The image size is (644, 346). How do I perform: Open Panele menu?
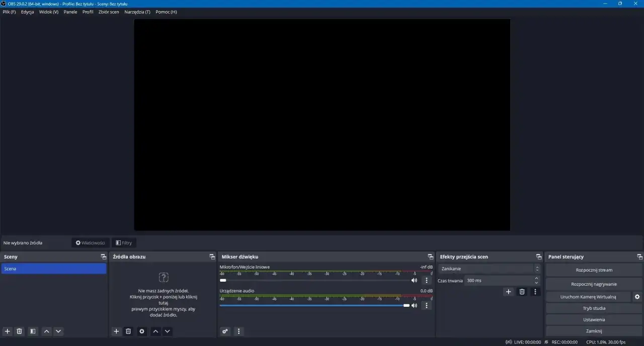pyautogui.click(x=70, y=12)
